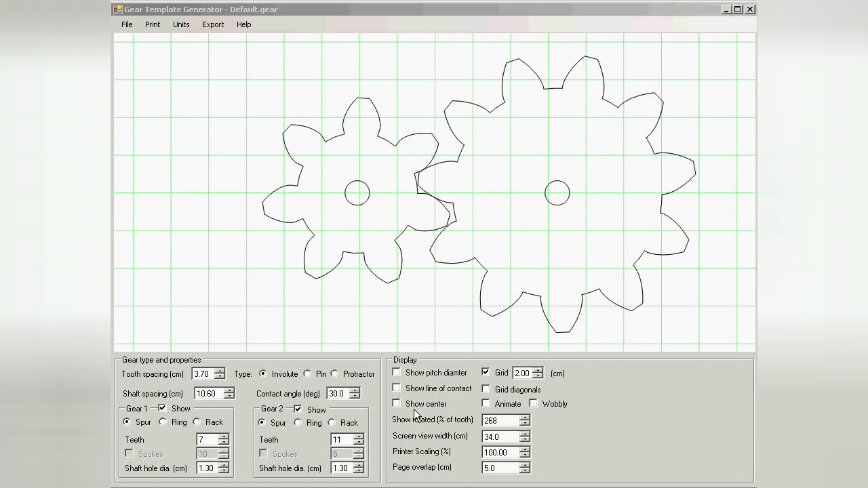The width and height of the screenshot is (868, 488).
Task: Click the Shaft spacing stepper arrows
Action: click(x=229, y=393)
